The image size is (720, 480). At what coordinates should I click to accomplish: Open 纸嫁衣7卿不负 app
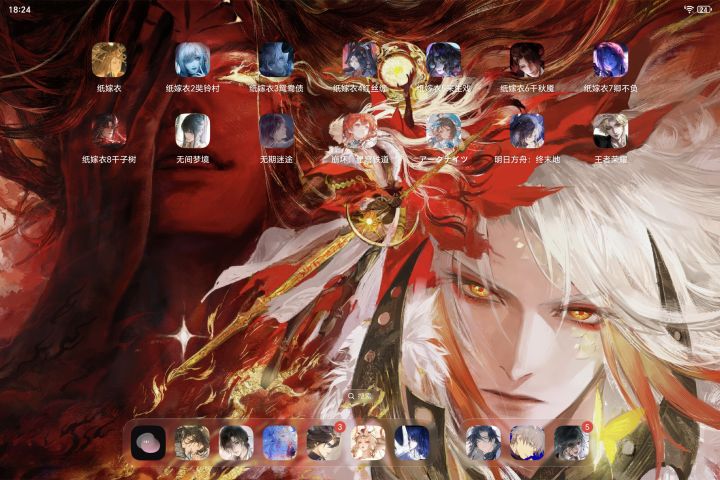[611, 60]
